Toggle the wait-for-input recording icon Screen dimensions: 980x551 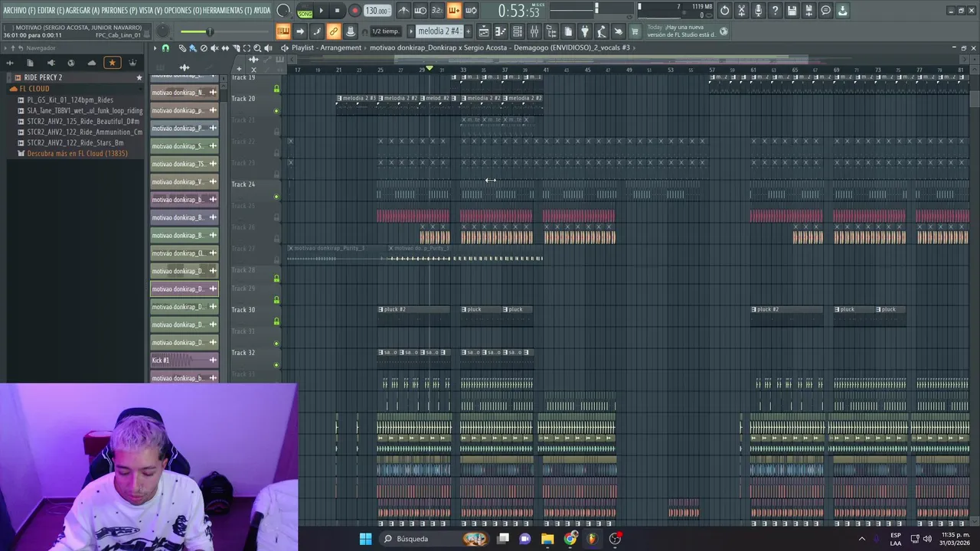point(420,11)
